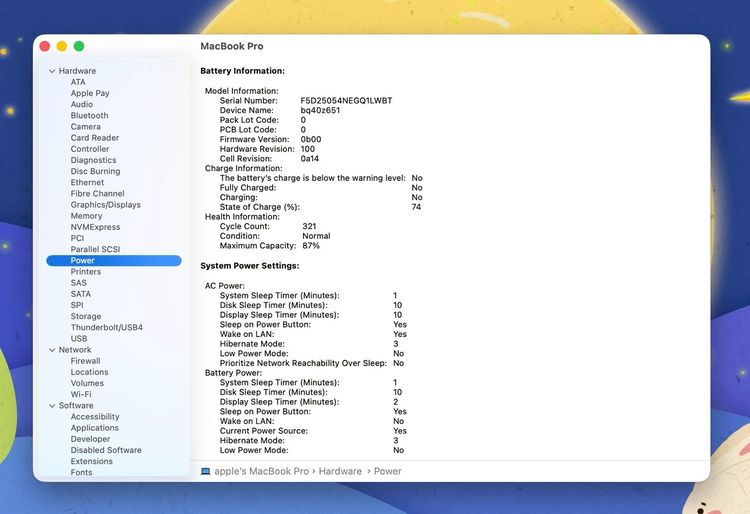750x514 pixels.
Task: Click Maximum Capacity value 87%
Action: click(311, 246)
